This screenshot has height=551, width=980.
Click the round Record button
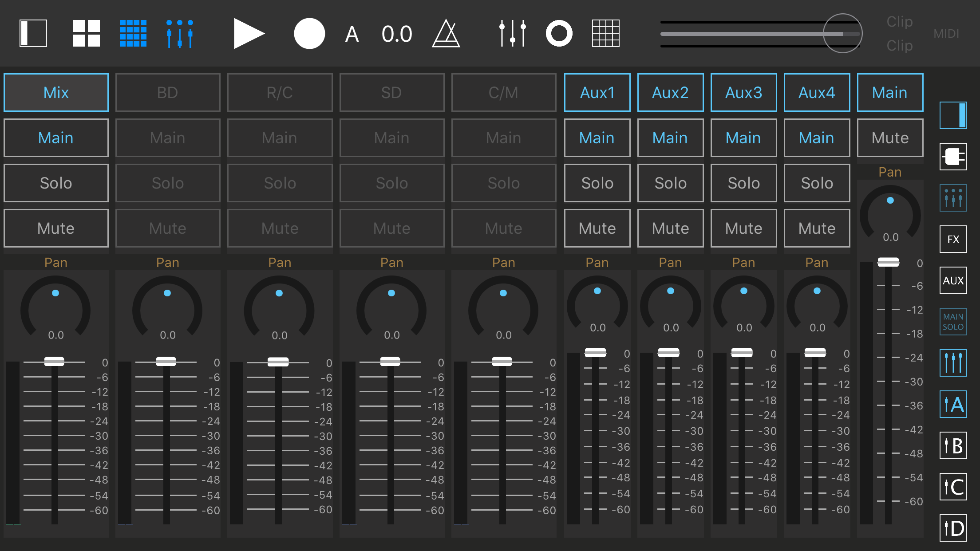pos(309,33)
